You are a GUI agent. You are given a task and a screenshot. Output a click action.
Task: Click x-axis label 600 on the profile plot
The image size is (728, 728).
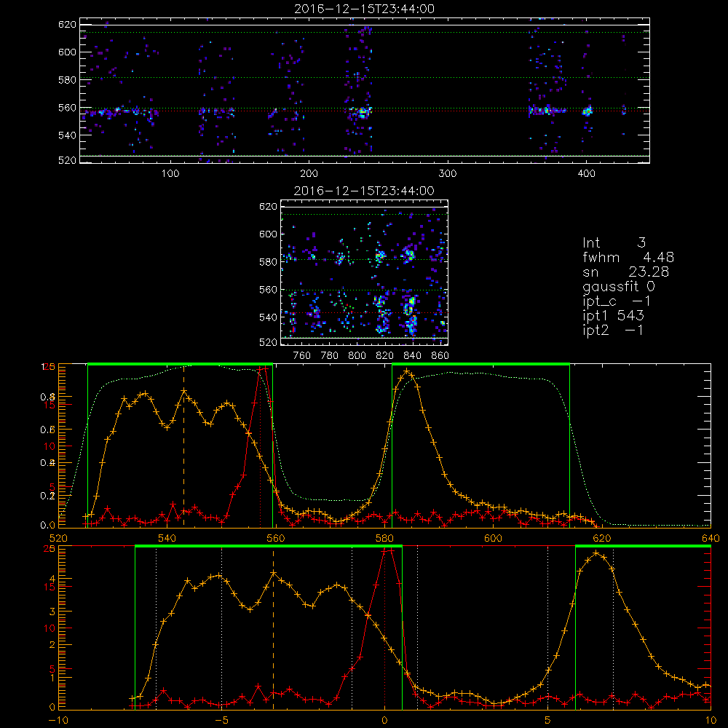(x=493, y=538)
